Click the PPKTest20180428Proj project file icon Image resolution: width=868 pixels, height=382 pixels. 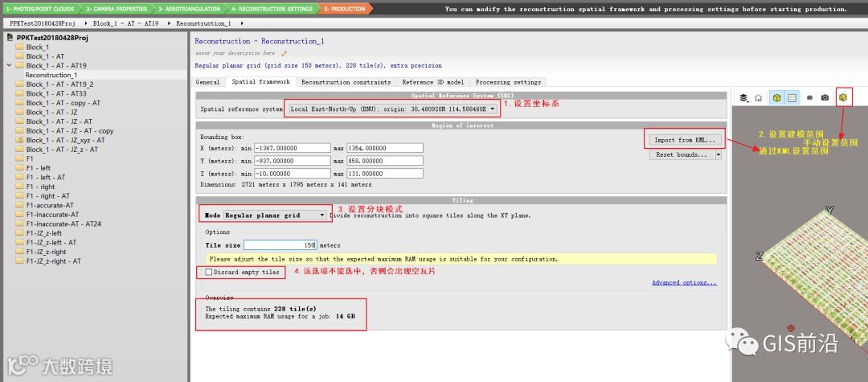pos(11,38)
